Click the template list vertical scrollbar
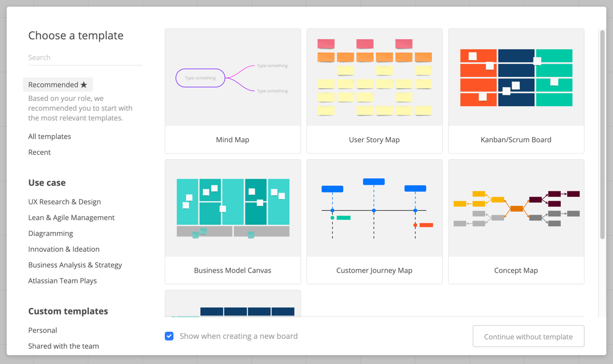 [x=603, y=135]
